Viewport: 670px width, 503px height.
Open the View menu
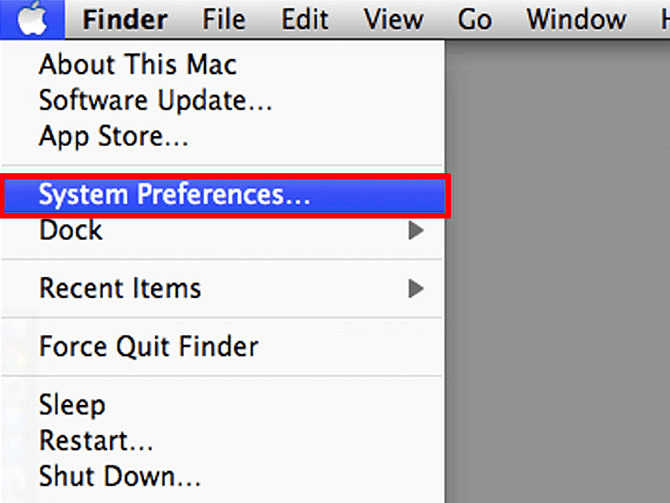coord(393,20)
